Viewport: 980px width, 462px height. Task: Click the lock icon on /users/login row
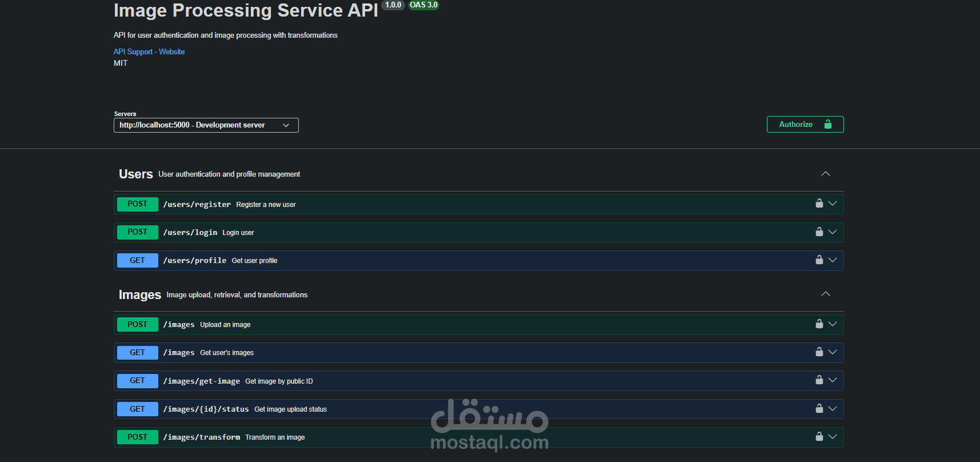coord(819,232)
